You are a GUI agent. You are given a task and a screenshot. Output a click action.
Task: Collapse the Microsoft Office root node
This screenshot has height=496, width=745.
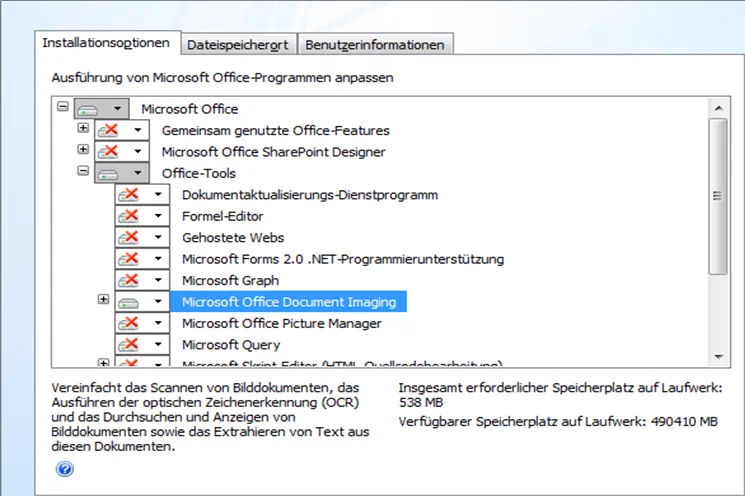click(63, 106)
